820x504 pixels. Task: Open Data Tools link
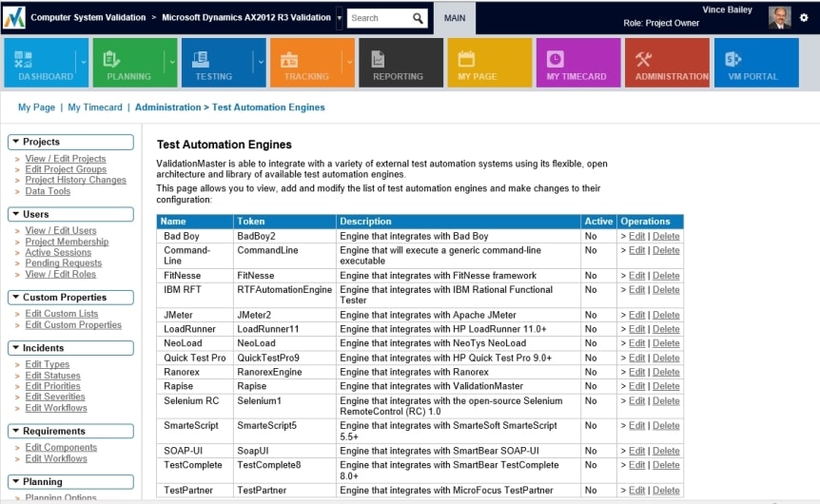(48, 191)
